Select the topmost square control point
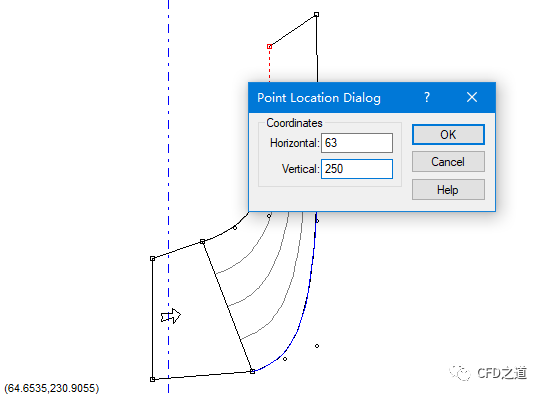Image resolution: width=544 pixels, height=397 pixels. [x=316, y=15]
